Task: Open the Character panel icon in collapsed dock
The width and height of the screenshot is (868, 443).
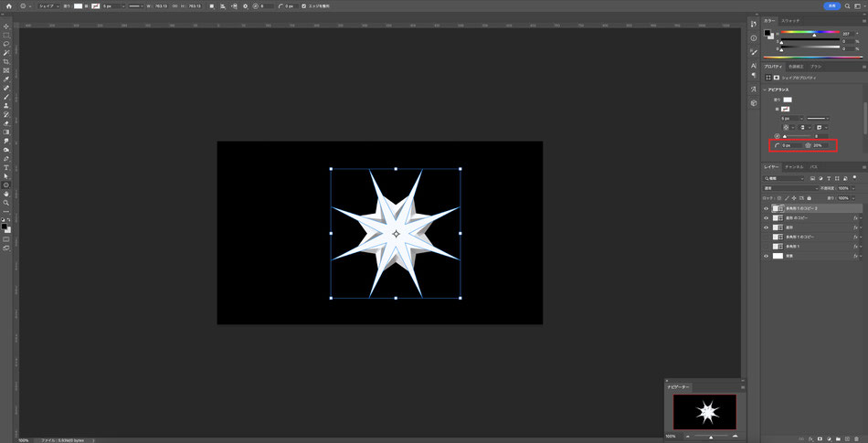Action: click(754, 65)
